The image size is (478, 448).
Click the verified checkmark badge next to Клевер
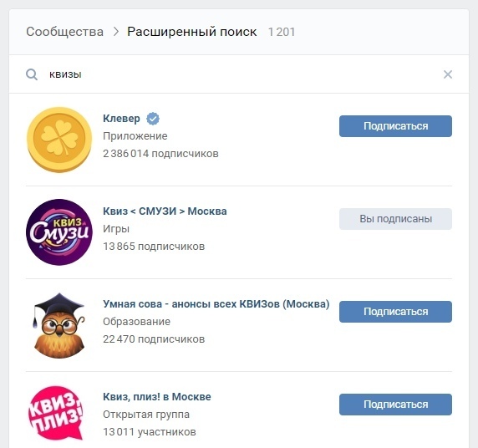(153, 119)
